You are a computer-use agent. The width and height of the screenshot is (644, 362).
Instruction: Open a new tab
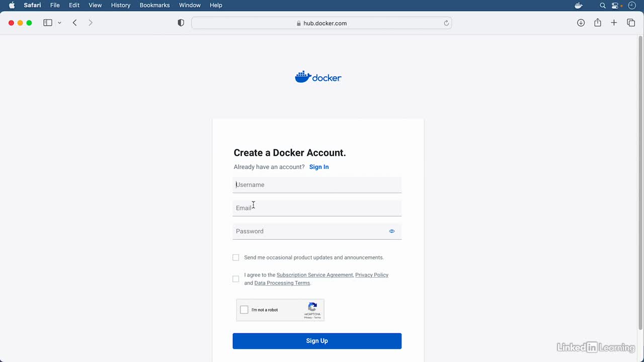(614, 23)
